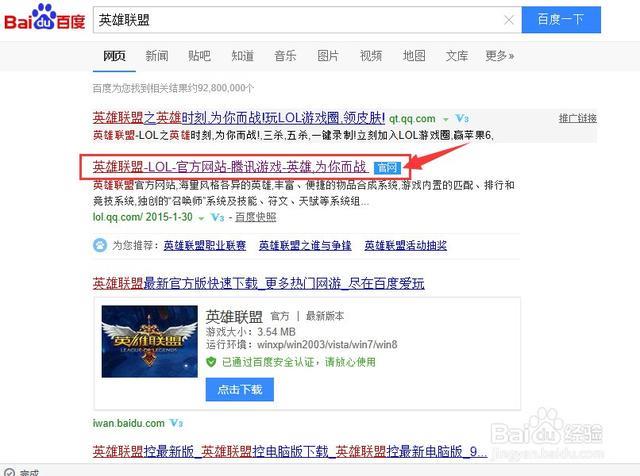Click the 英雄联盟 game thumbnail image
Viewport: 640px width, 476px height.
pos(149,341)
